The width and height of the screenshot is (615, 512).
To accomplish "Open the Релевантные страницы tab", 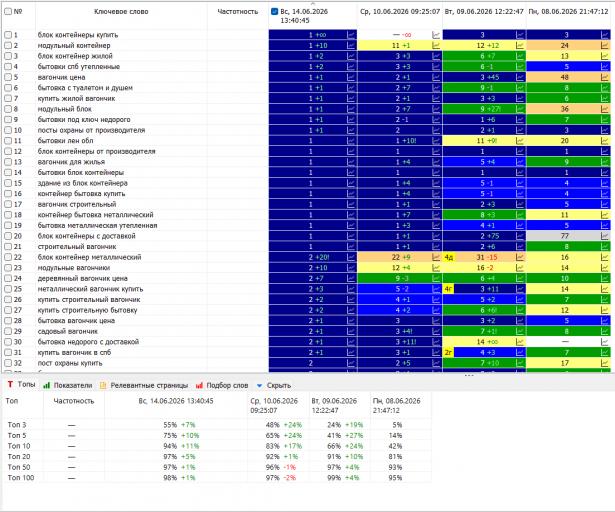I will (x=144, y=385).
